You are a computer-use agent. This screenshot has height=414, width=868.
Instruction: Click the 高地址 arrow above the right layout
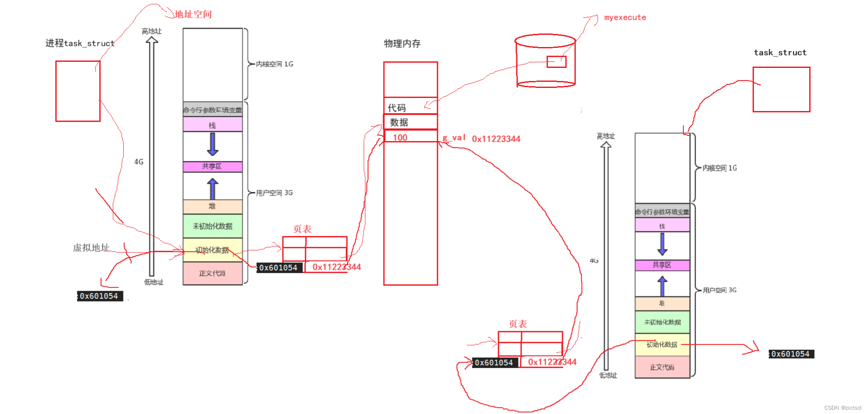pos(606,148)
